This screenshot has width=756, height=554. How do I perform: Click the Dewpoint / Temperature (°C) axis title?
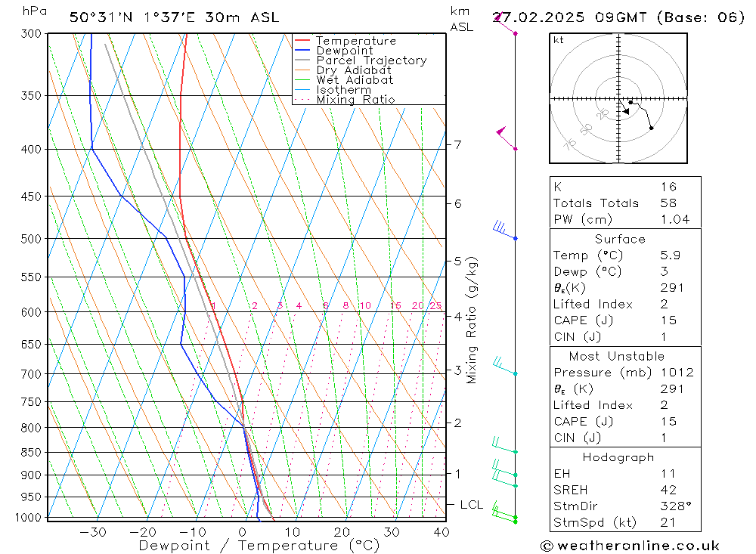point(259,546)
